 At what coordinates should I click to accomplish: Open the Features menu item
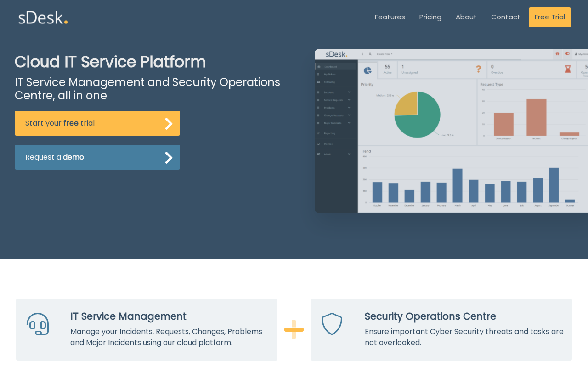pyautogui.click(x=390, y=17)
